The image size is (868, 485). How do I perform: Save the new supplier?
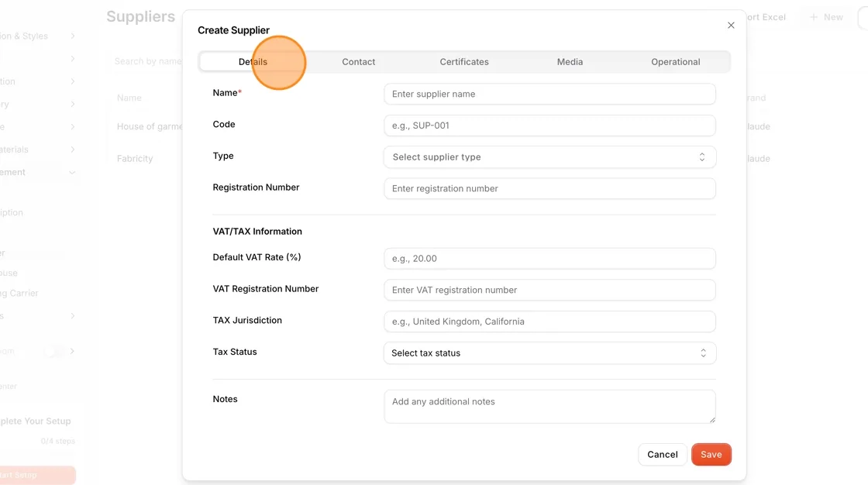(x=711, y=455)
